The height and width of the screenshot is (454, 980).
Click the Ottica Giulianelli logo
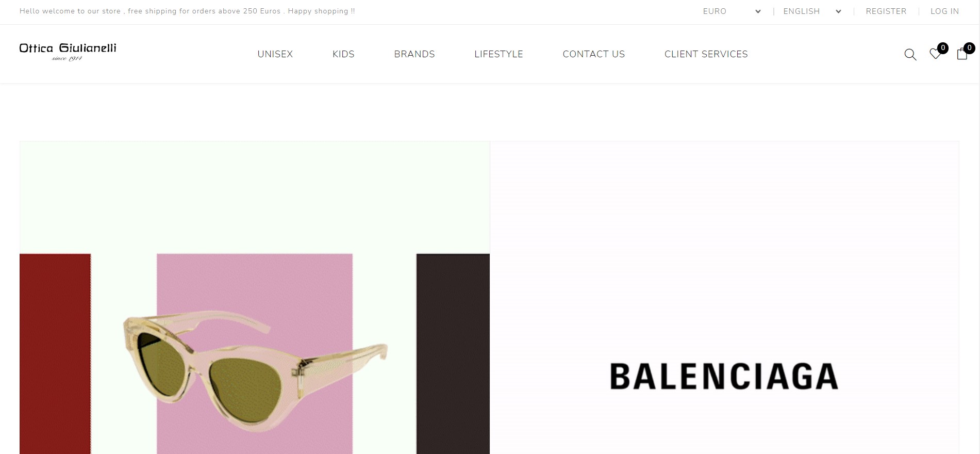coord(68,52)
